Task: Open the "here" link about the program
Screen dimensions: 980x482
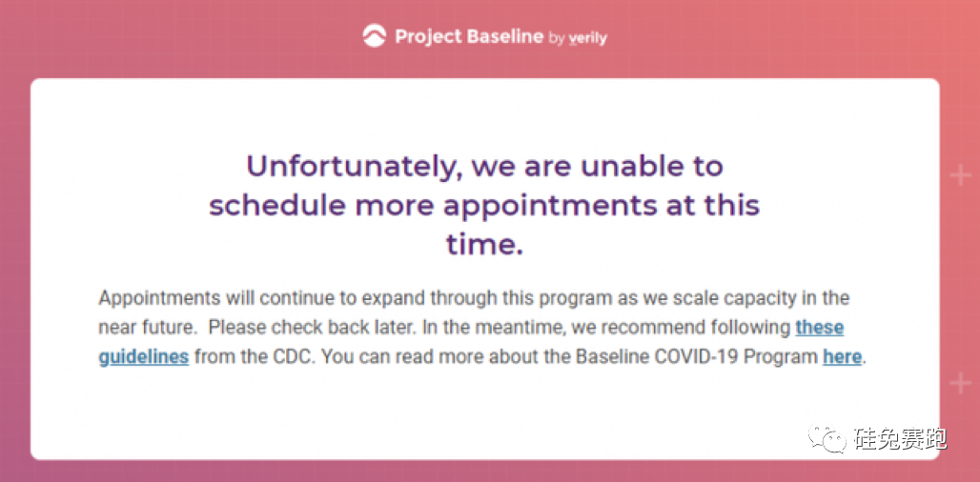Action: click(842, 358)
